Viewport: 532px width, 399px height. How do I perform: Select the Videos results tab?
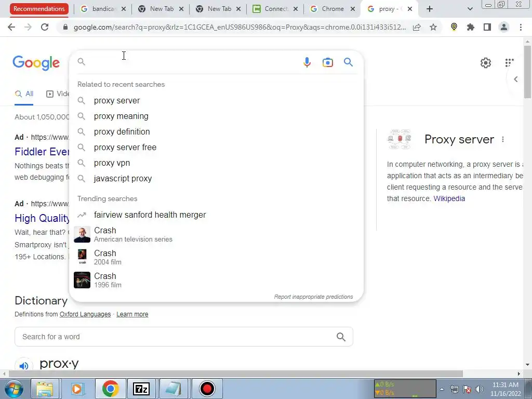(58, 94)
